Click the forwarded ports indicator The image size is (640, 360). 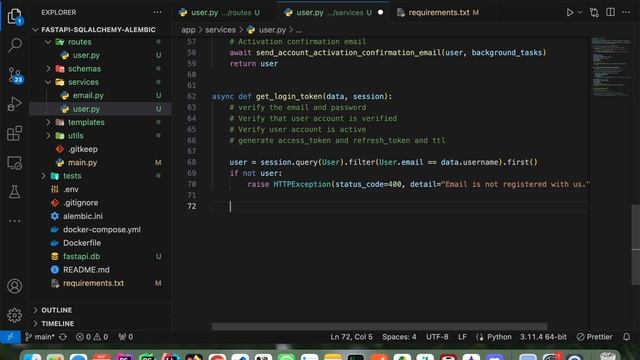coord(126,337)
